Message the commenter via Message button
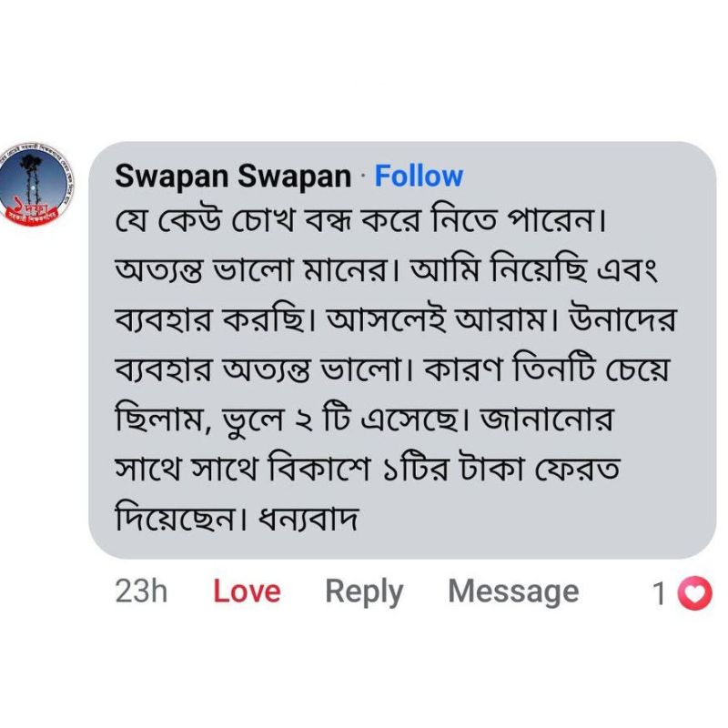 (x=513, y=592)
